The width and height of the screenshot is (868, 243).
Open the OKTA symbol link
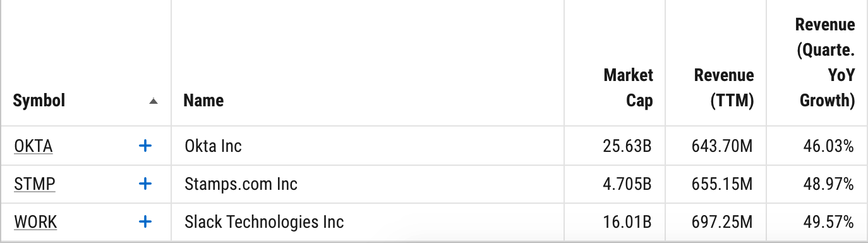coord(33,146)
